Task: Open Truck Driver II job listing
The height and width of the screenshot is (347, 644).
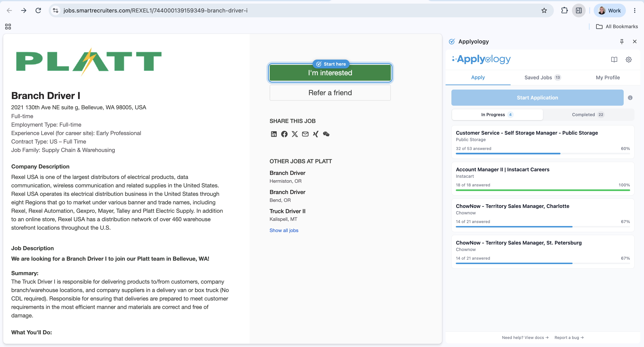Action: point(287,211)
